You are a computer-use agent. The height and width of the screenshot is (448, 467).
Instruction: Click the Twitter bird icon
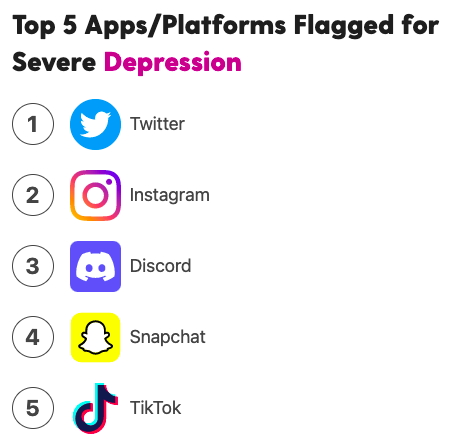tap(95, 124)
